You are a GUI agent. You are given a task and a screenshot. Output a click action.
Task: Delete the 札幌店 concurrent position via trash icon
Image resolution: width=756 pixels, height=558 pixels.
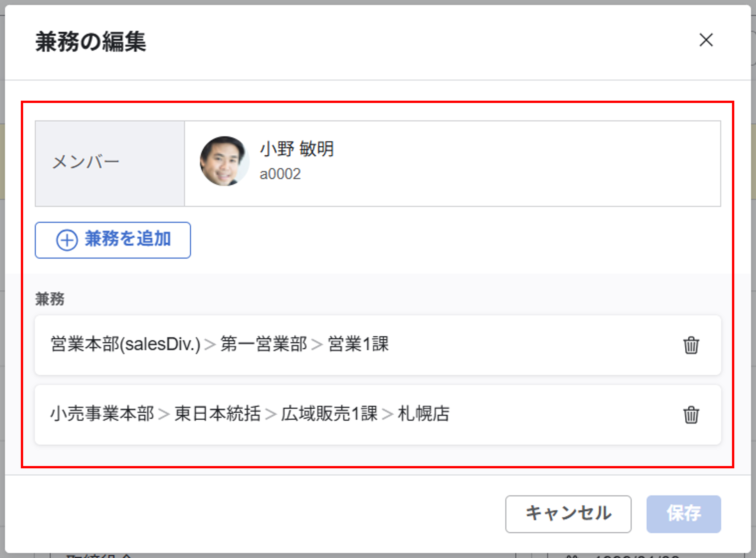[691, 415]
